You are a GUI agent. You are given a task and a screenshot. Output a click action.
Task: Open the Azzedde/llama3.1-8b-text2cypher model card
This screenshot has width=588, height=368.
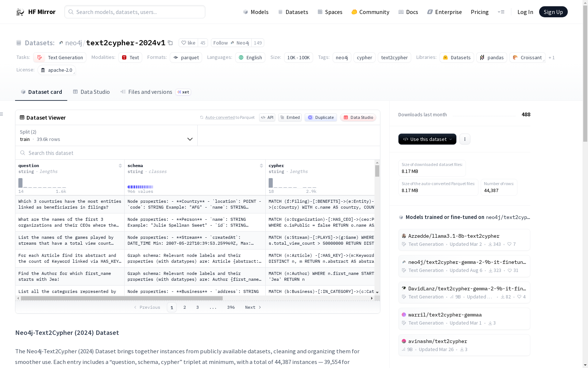[x=464, y=240]
